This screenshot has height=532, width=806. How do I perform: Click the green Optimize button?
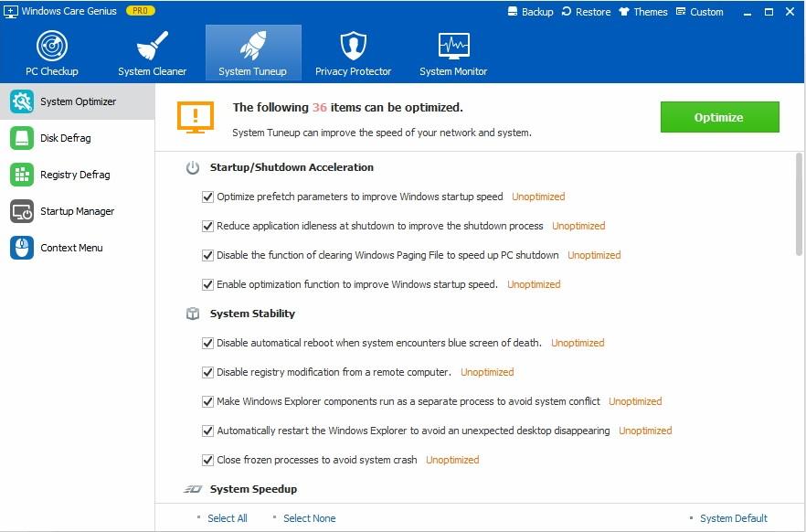[720, 117]
